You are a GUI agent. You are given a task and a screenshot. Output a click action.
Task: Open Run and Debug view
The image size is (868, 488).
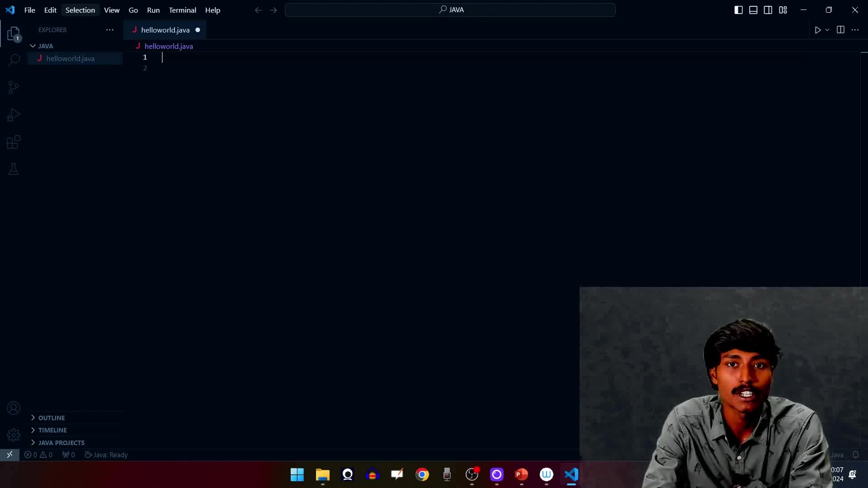[x=14, y=115]
